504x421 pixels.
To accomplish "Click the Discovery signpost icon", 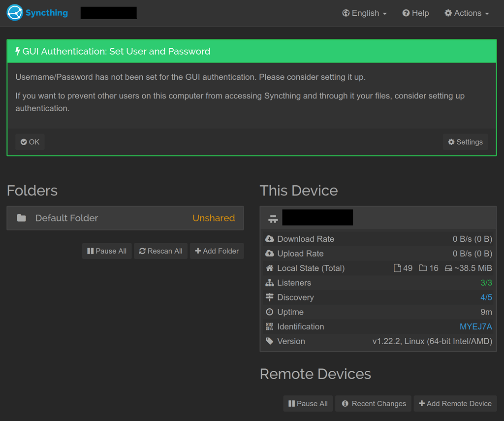I will click(x=269, y=297).
